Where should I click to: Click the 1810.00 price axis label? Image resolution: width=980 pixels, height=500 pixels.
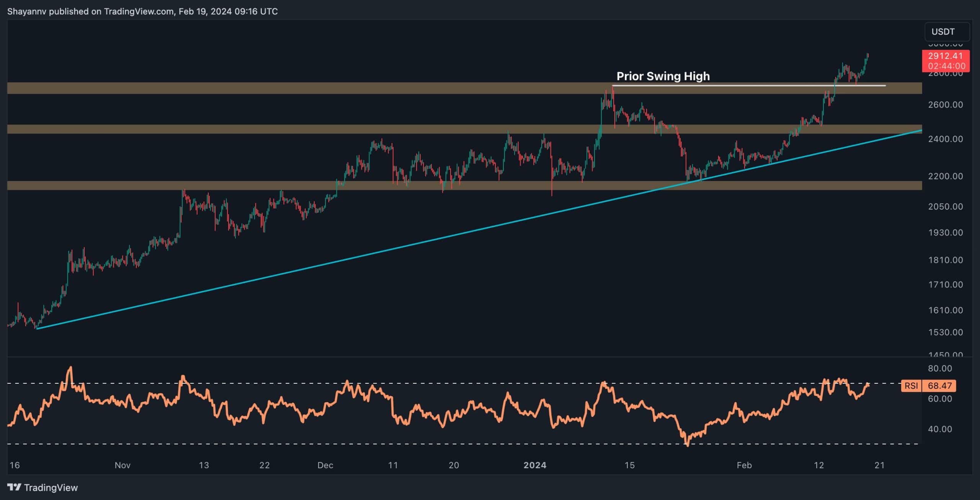945,260
